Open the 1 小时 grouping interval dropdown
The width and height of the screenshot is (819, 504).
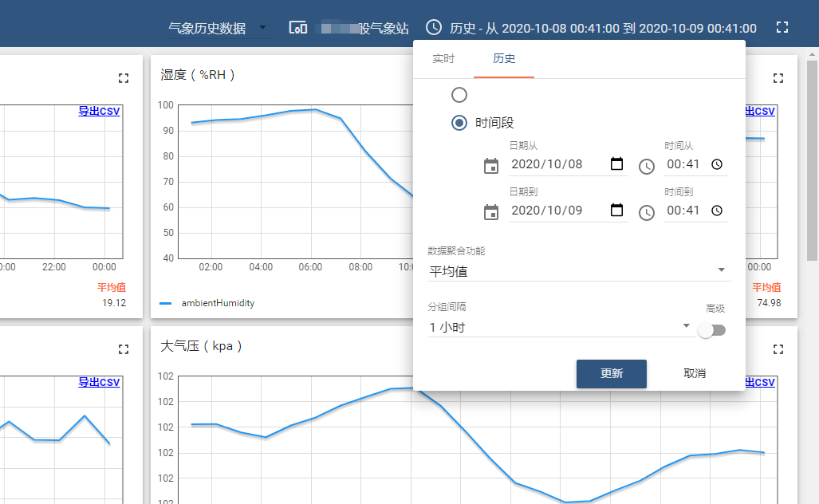559,327
